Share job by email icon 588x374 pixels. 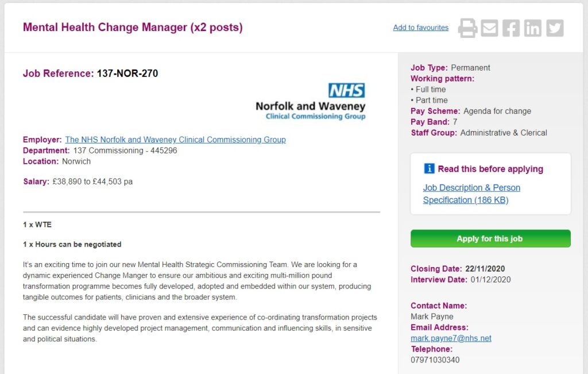[489, 28]
